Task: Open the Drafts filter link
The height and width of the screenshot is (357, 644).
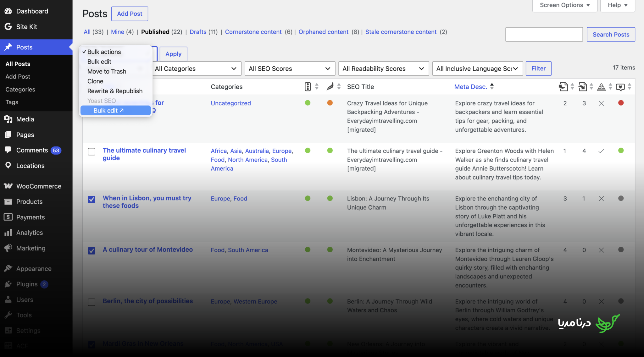Action: 198,32
